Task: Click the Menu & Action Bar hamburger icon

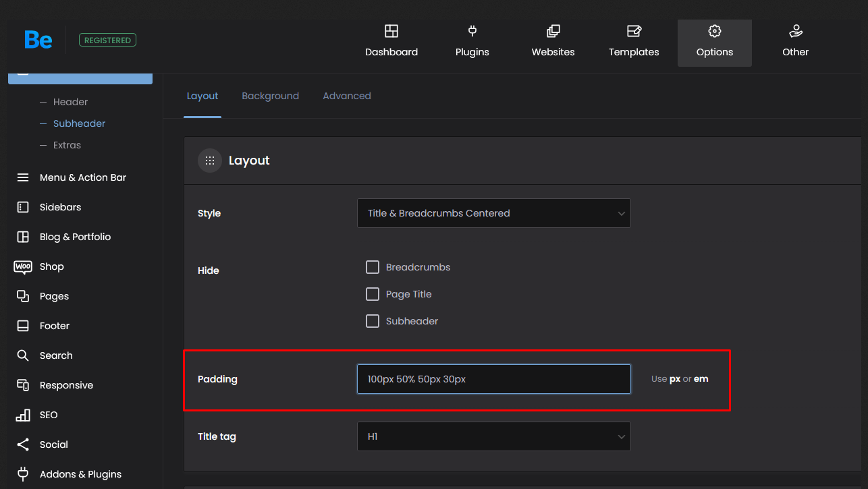Action: click(23, 177)
